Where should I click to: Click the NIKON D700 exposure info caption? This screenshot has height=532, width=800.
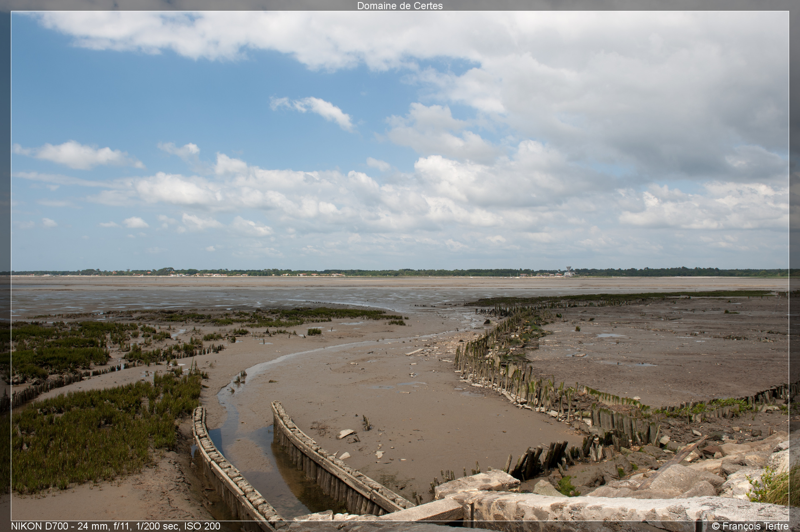pos(115,526)
